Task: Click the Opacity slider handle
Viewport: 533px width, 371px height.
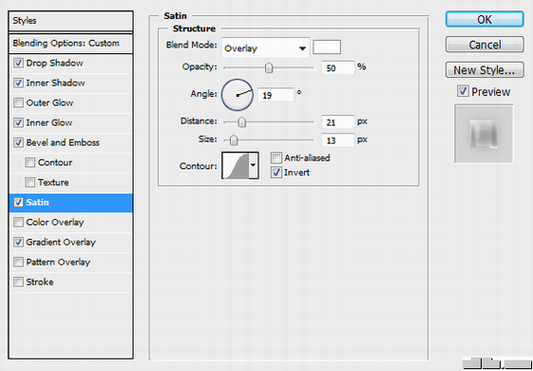Action: [269, 68]
